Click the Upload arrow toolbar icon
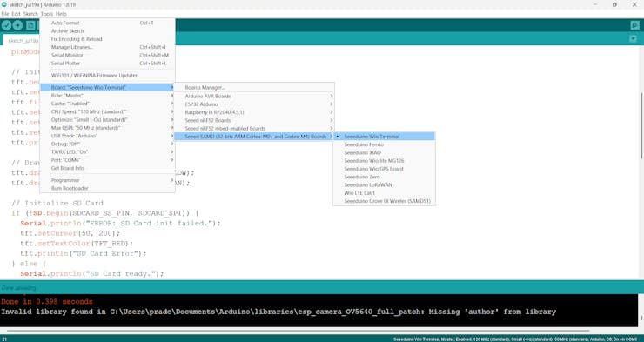 pyautogui.click(x=17, y=25)
